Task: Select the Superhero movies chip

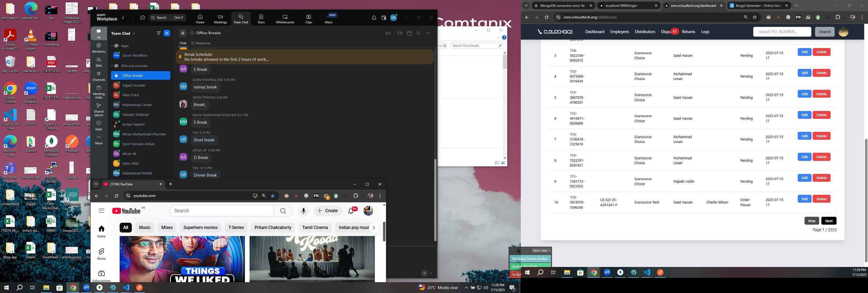Action: 200,228
